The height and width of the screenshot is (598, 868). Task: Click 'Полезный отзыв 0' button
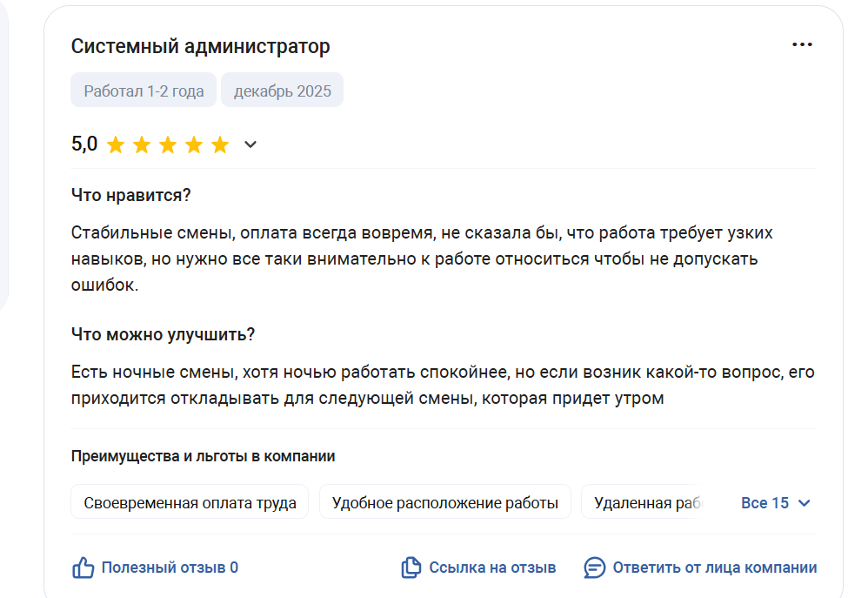point(170,568)
